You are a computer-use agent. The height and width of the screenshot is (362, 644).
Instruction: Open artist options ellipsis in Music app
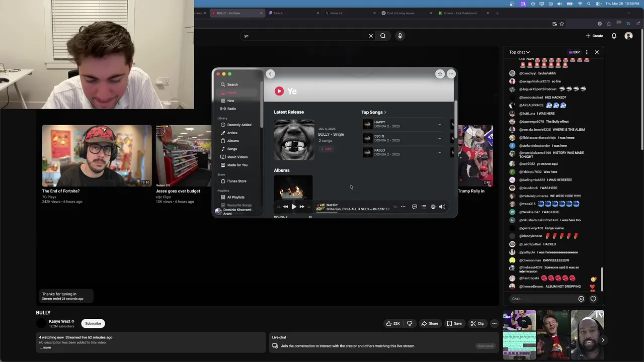(x=451, y=74)
